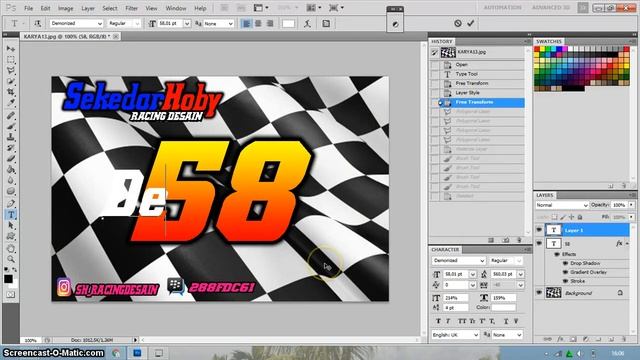The height and width of the screenshot is (360, 640).
Task: Apply Faux Italic in Character panel
Action: coord(448,321)
